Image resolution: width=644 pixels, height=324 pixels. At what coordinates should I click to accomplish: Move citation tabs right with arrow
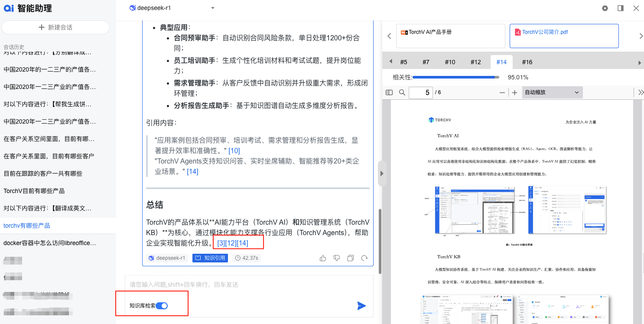coord(640,62)
